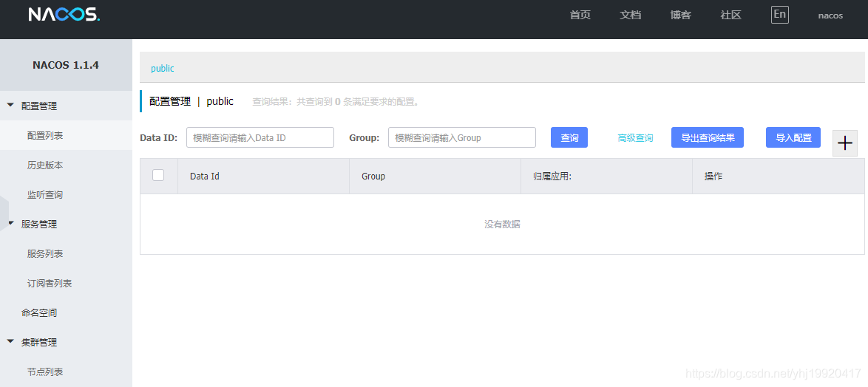Select the public namespace tab
This screenshot has height=387, width=868.
pos(162,69)
